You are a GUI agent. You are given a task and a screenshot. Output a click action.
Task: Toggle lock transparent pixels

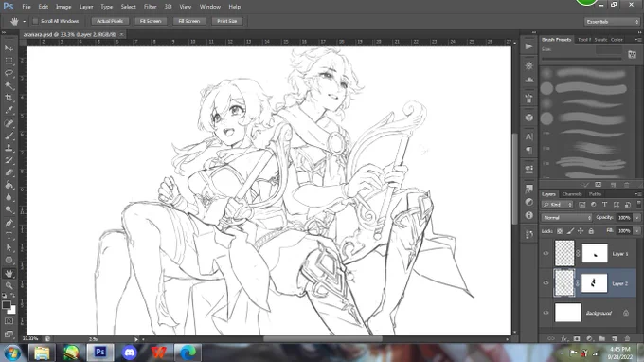560,231
